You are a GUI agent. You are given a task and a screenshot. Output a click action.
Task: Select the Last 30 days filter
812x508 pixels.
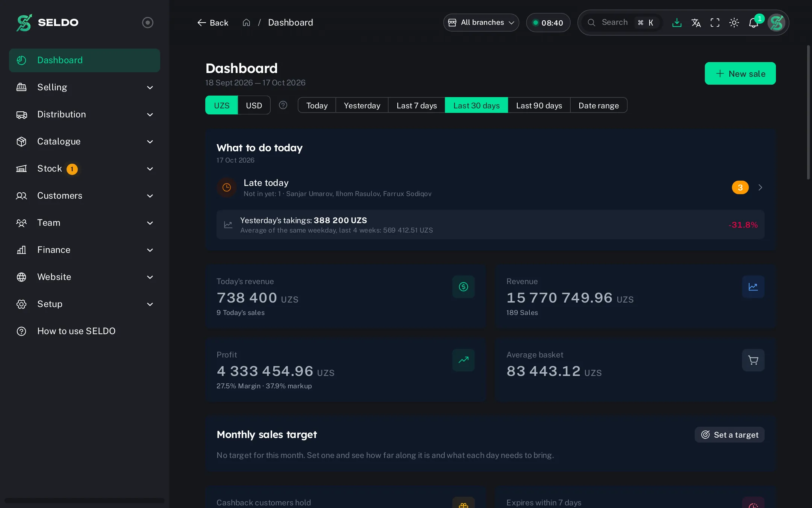(x=476, y=105)
